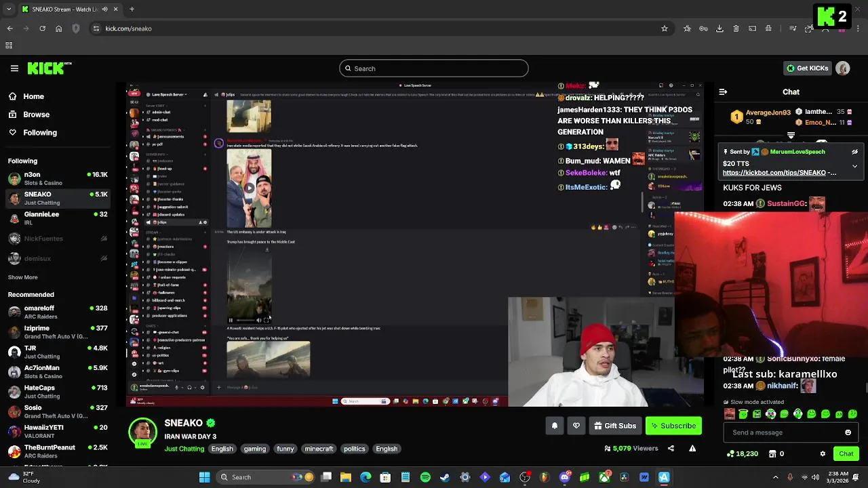Open browser downloads icon
The width and height of the screenshot is (868, 488).
pyautogui.click(x=719, y=28)
